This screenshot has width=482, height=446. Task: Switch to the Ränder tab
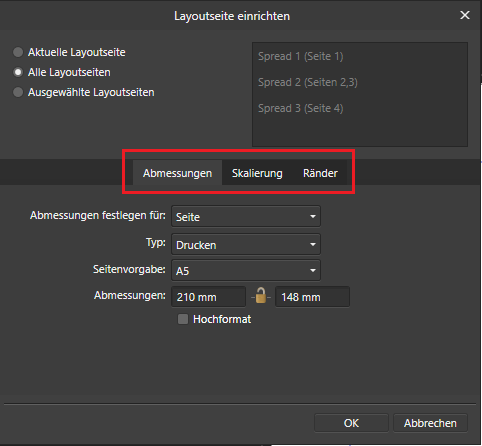pyautogui.click(x=320, y=173)
